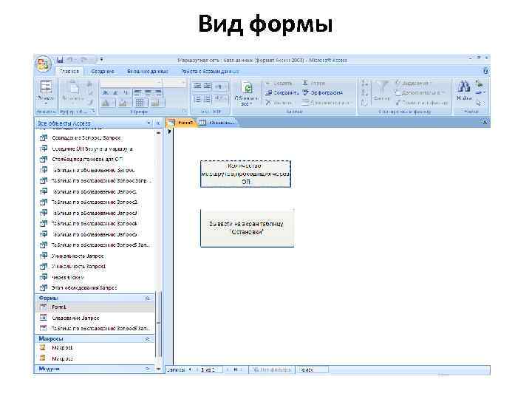Switch to the Form1 document tab
532x399 pixels.
(181, 123)
